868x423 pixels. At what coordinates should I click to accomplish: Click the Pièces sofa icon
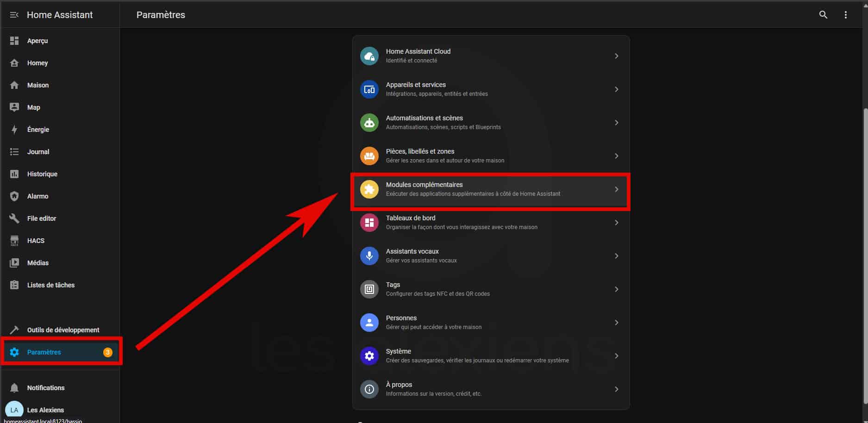click(x=369, y=156)
